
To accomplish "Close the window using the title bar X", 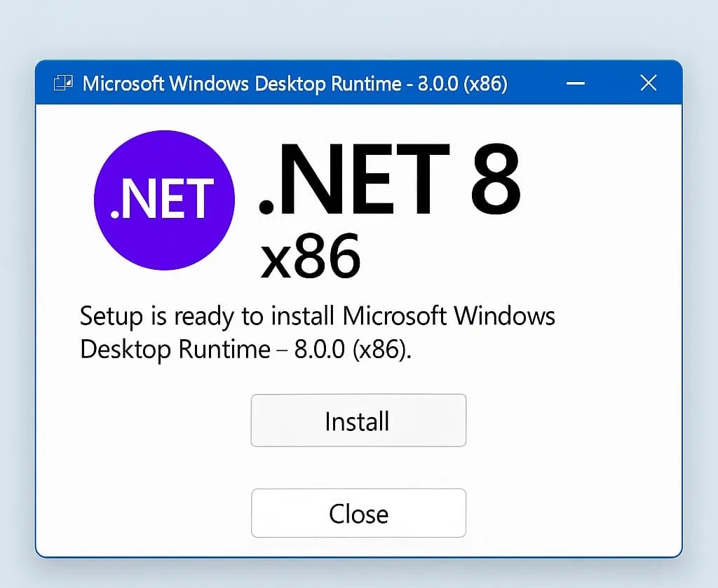I will 649,83.
